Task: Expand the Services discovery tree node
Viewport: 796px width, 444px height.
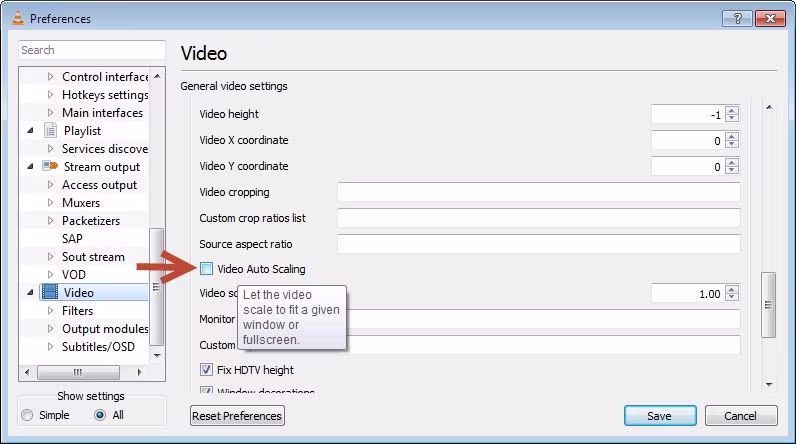Action: coord(50,148)
